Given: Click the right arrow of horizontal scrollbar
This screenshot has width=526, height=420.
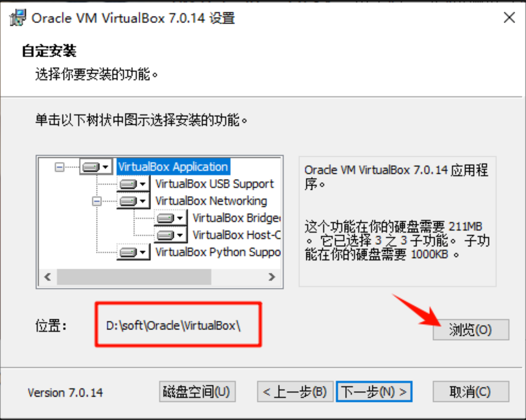Looking at the screenshot, I should pyautogui.click(x=272, y=277).
